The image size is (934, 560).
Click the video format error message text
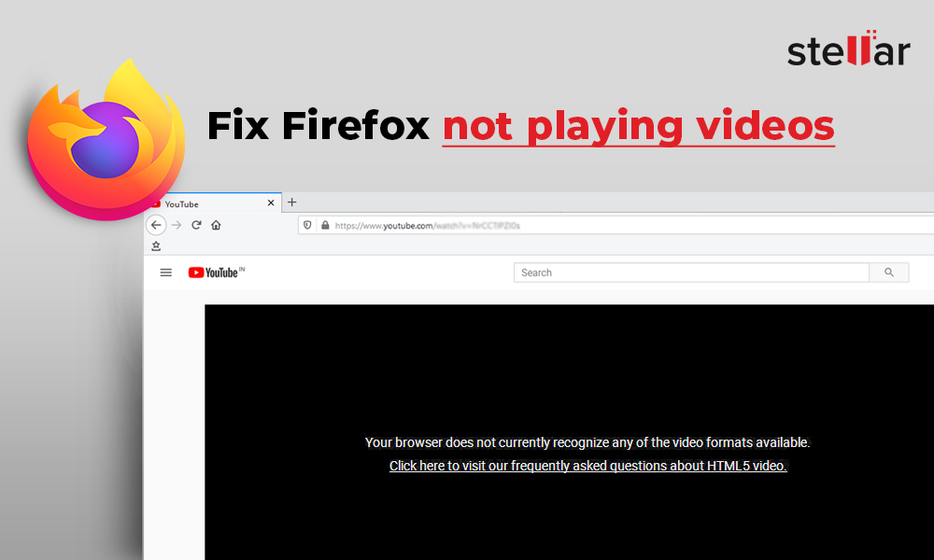(587, 442)
